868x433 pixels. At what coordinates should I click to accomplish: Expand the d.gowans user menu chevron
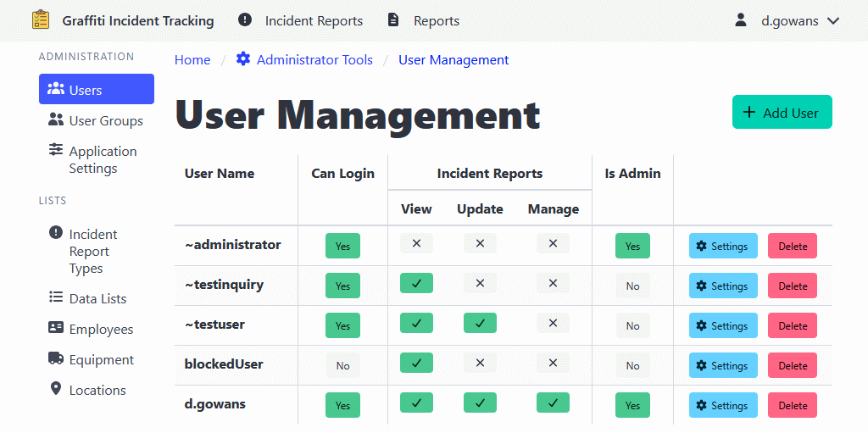click(x=833, y=21)
